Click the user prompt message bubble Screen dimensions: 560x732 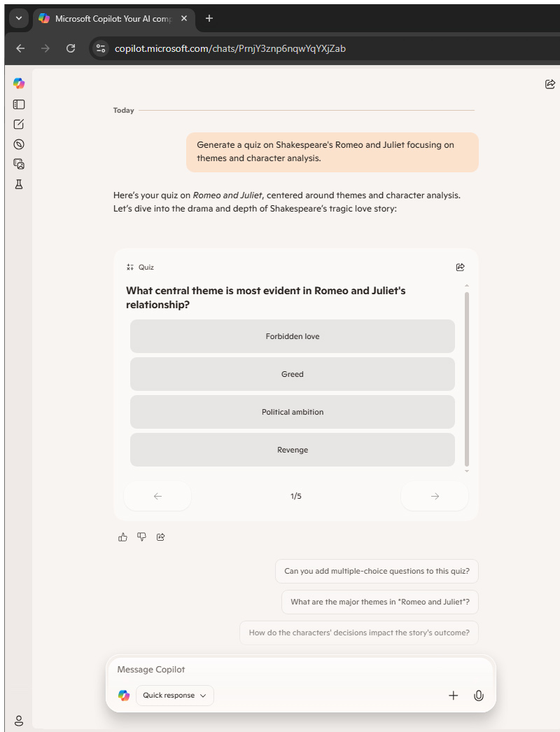(332, 152)
